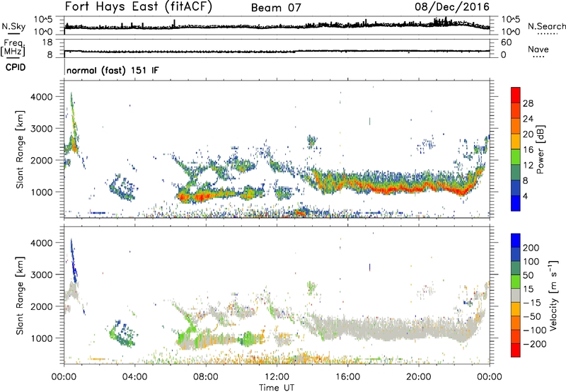The image size is (566, 392).
Task: Select the "Time UT" axis title
Action: point(277,388)
